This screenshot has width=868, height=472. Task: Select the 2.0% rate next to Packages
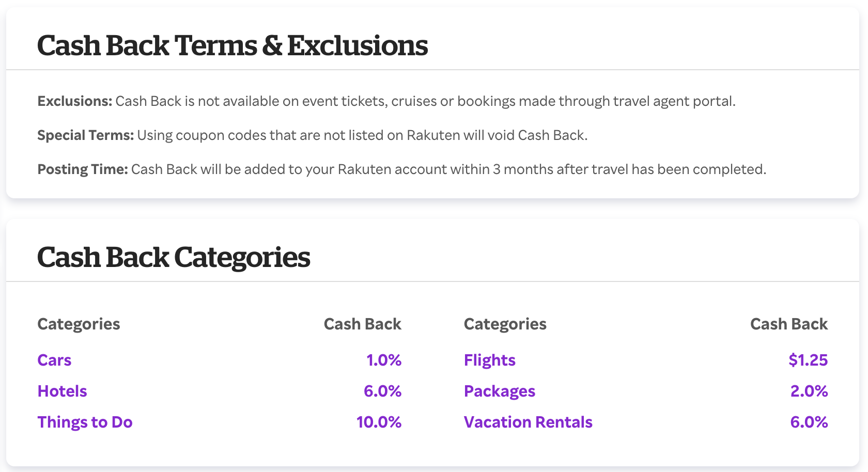809,391
